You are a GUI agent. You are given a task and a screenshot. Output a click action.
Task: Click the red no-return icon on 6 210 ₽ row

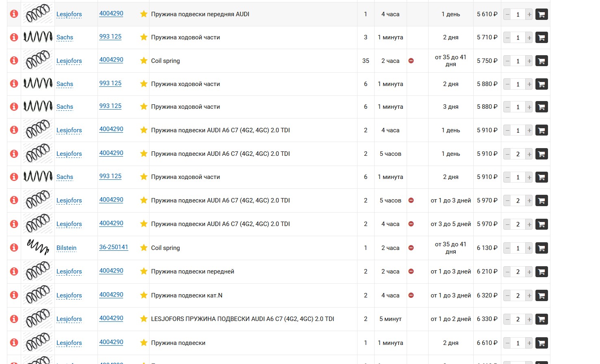pyautogui.click(x=411, y=271)
